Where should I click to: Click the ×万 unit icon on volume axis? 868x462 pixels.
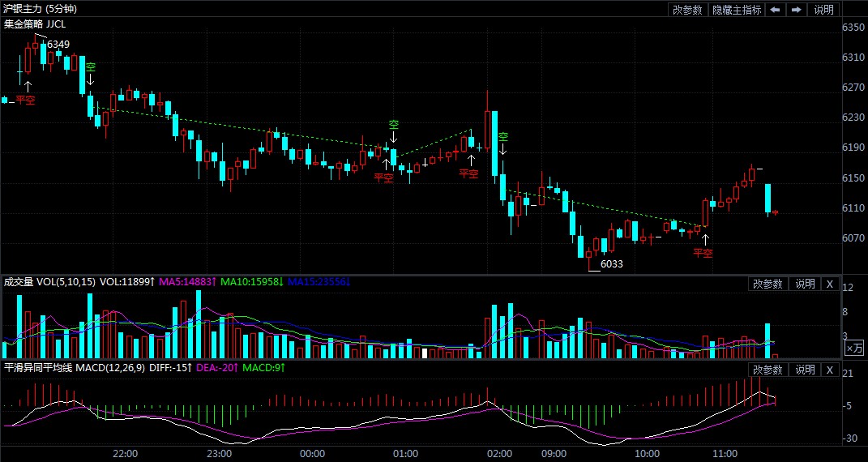(854, 348)
